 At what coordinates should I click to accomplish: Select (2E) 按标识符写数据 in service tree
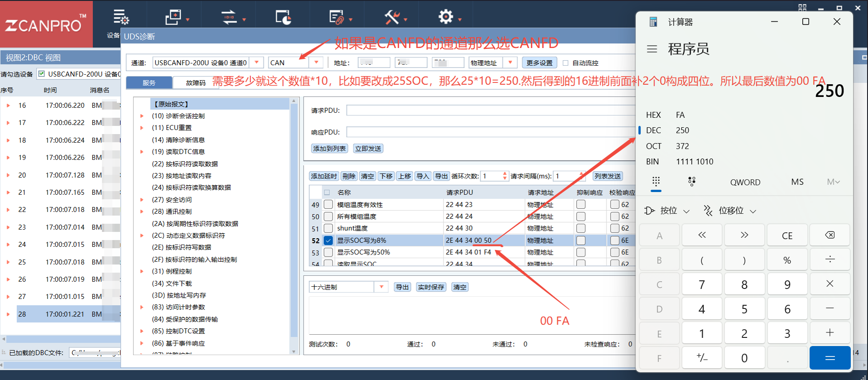pos(182,247)
